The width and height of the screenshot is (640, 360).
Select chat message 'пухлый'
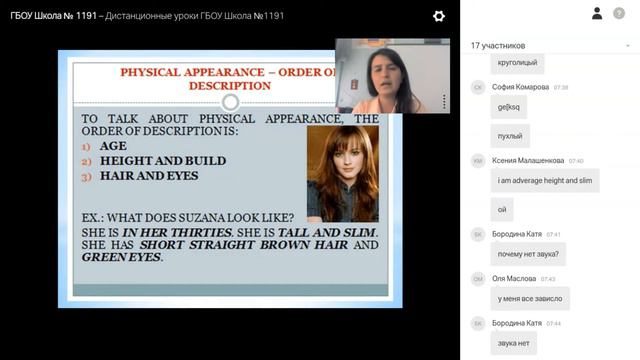pyautogui.click(x=510, y=136)
